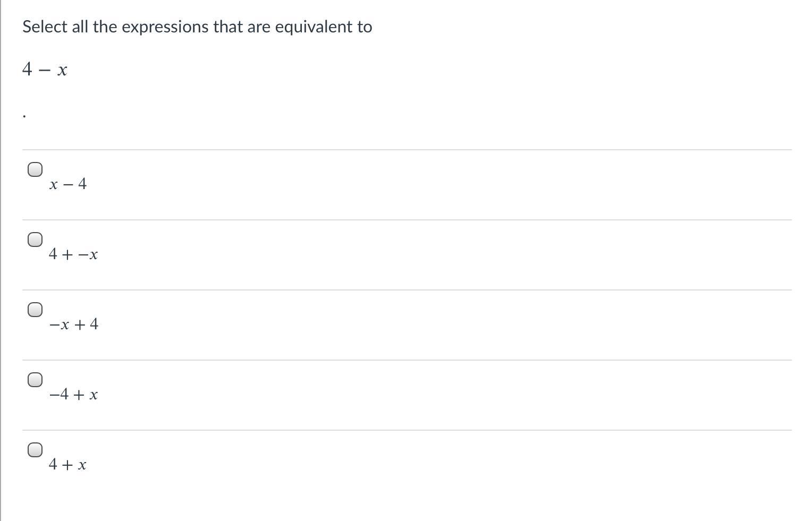The image size is (812, 521).
Task: Mark the 4 + x checkbox
Action: click(x=35, y=450)
